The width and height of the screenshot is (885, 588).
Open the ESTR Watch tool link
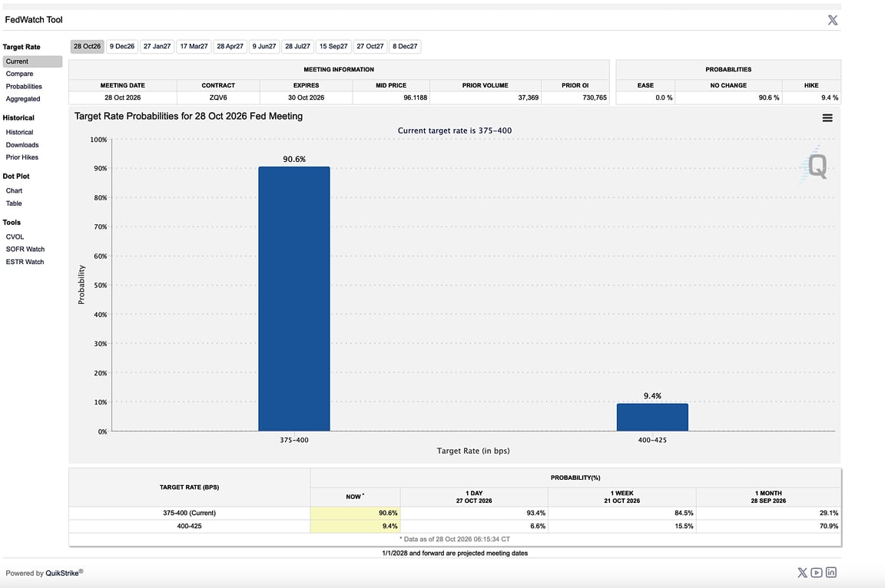[x=25, y=262]
